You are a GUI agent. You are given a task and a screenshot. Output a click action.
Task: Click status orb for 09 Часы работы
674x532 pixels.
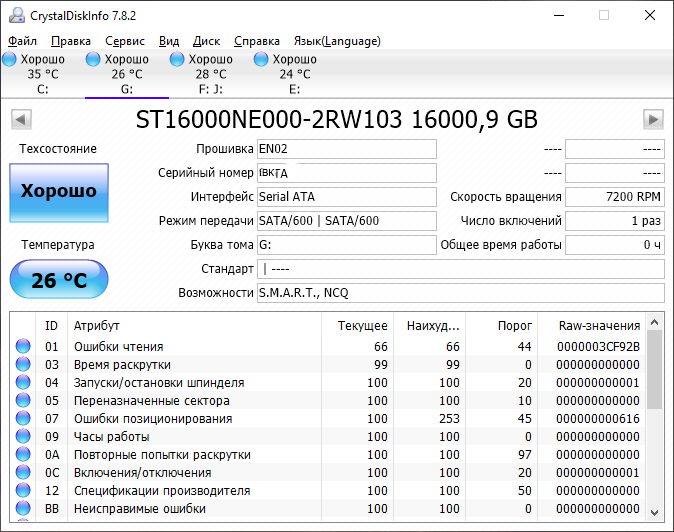pos(23,437)
